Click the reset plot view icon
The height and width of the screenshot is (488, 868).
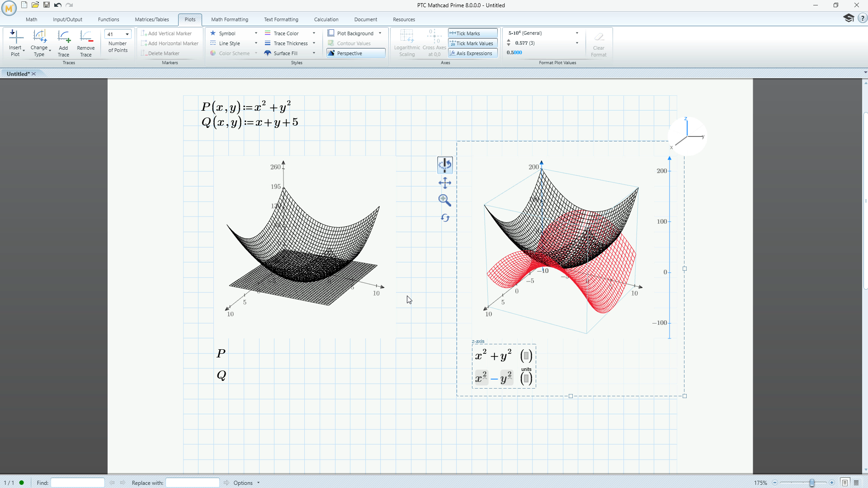(x=445, y=218)
